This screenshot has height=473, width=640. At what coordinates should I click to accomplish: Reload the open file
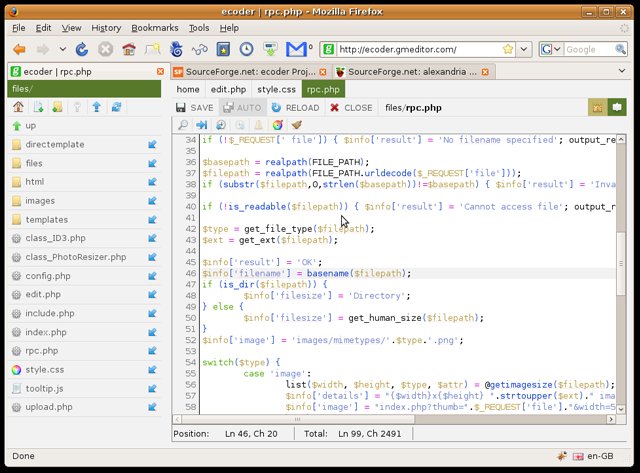tap(294, 107)
